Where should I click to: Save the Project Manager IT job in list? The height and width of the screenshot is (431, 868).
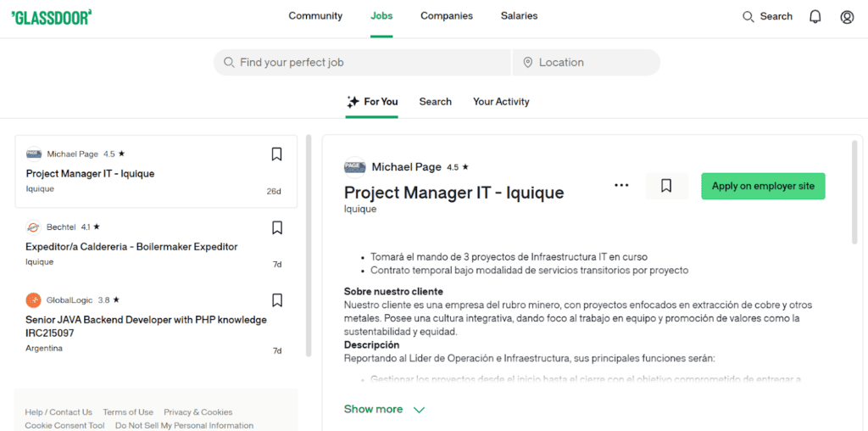coord(277,154)
